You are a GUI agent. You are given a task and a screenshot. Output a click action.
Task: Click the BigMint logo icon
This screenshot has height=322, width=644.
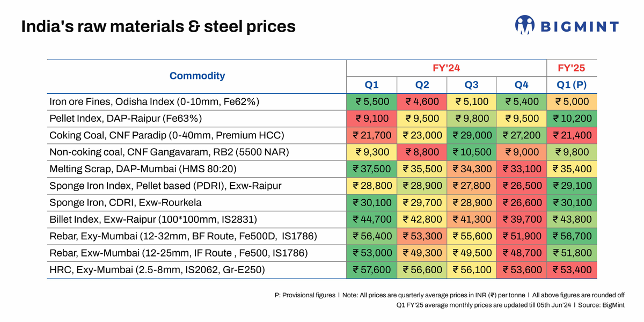(x=524, y=25)
